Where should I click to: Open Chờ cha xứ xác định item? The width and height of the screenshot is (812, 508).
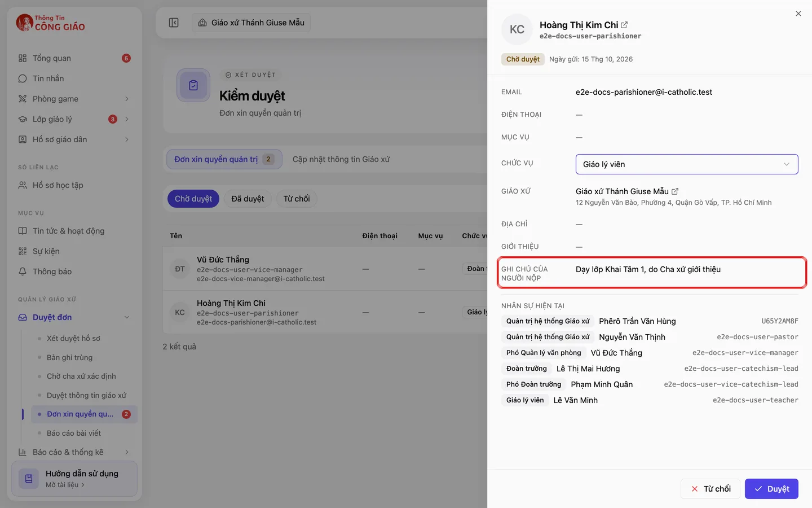[81, 376]
